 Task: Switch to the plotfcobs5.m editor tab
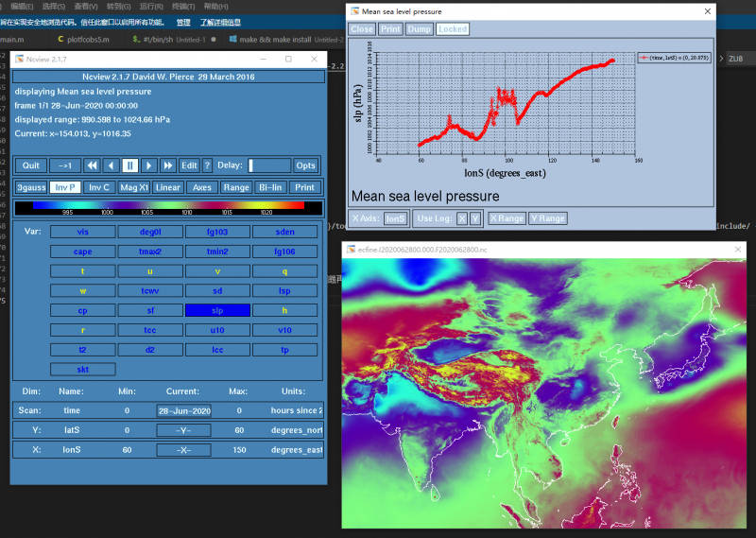[83, 40]
